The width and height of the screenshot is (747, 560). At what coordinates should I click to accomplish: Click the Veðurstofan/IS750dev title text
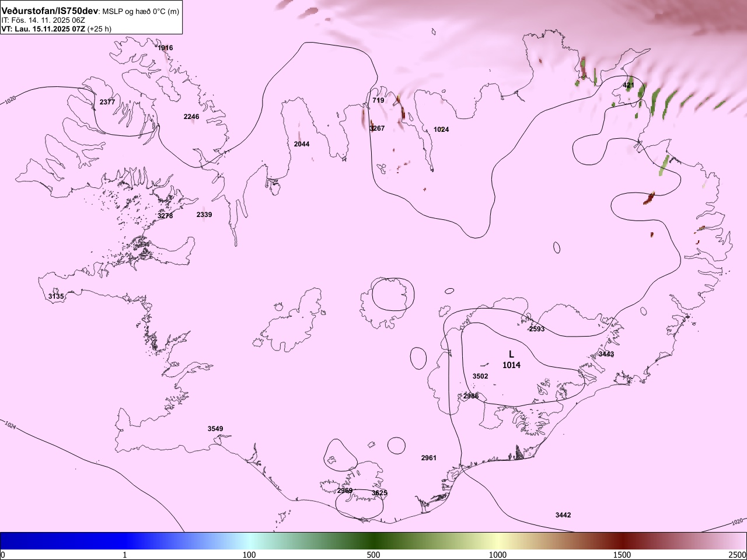(x=50, y=11)
